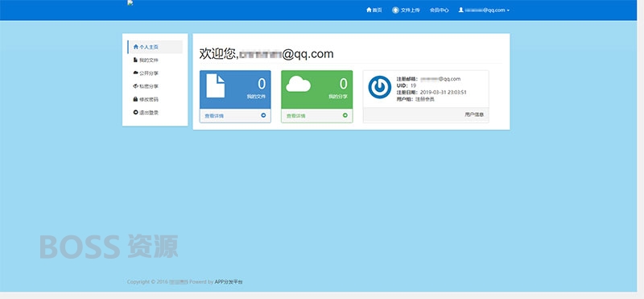
Task: Click the large white cloud icon on green card
Action: pos(298,84)
